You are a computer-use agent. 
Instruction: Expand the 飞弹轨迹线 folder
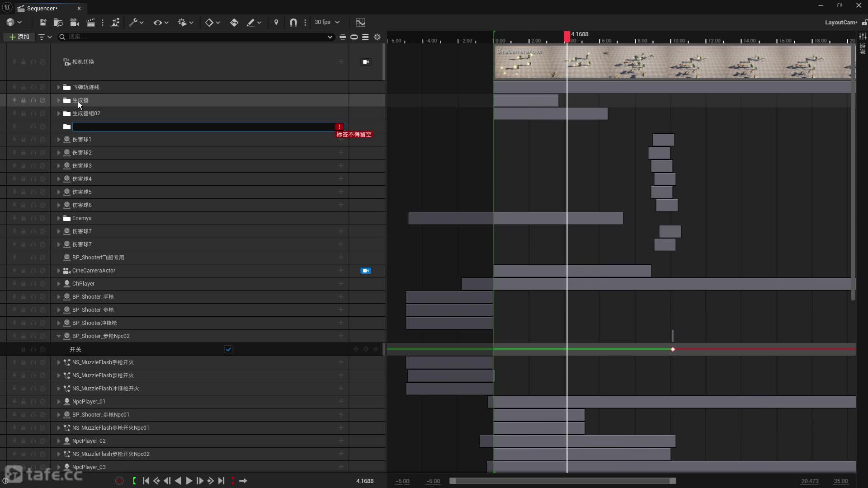[x=58, y=87]
